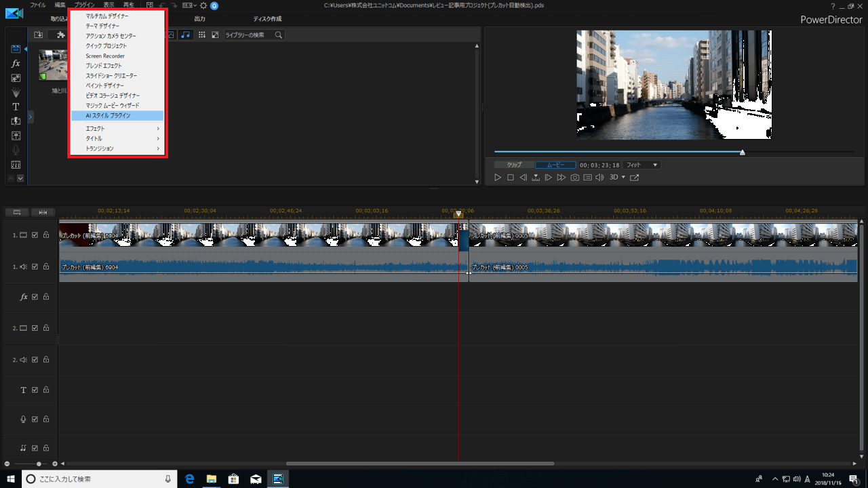Click the preview volume speaker icon

point(599,178)
